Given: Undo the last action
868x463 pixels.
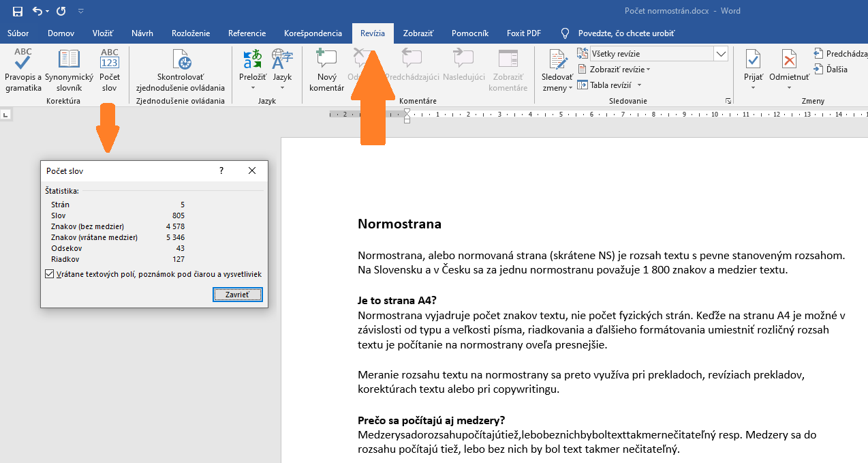Looking at the screenshot, I should click(x=37, y=11).
